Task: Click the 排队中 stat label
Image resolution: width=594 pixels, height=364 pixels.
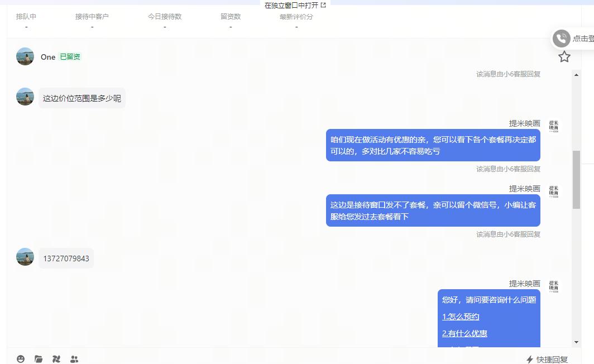Action: click(x=26, y=17)
